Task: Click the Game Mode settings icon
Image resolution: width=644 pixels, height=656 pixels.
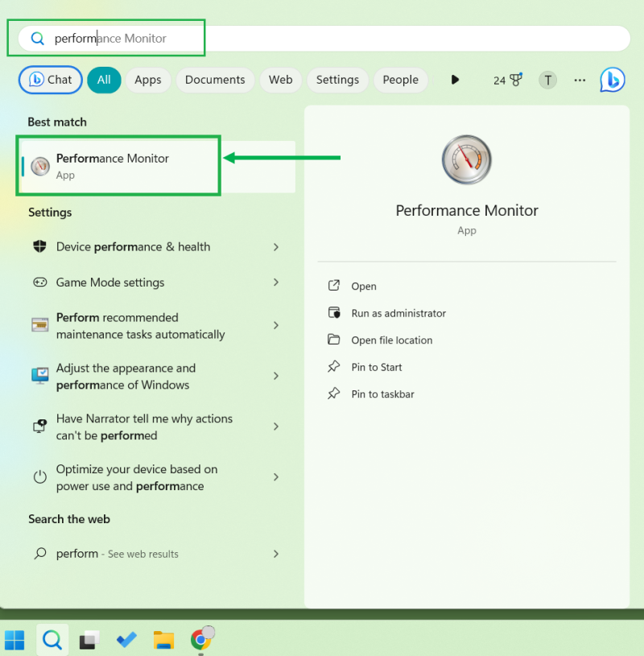Action: (39, 283)
